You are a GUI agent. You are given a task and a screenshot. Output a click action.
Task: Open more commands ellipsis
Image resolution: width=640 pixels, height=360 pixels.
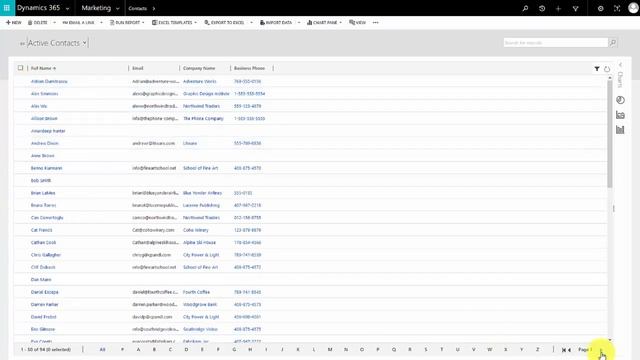pyautogui.click(x=376, y=22)
